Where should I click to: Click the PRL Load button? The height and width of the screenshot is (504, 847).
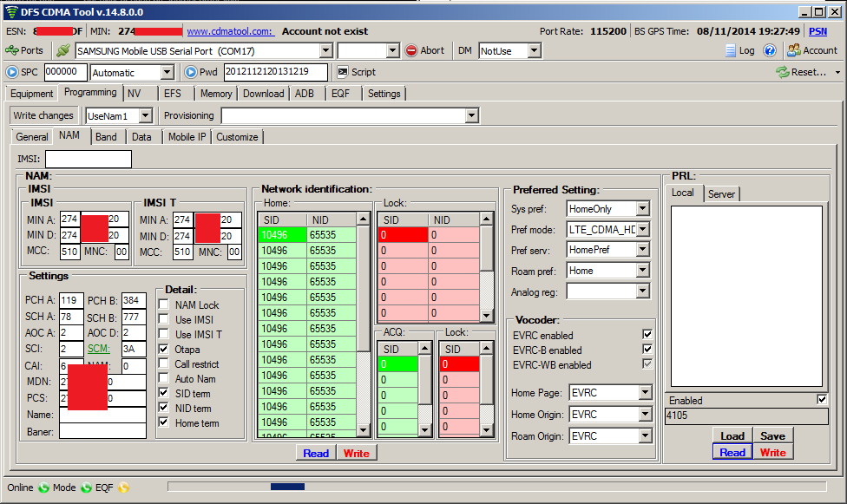click(732, 436)
